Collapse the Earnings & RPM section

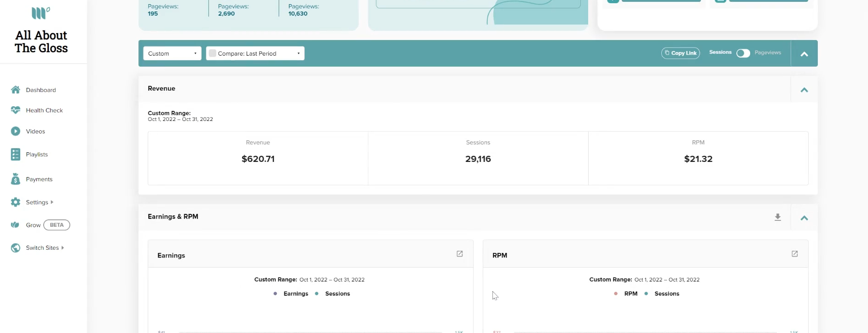(804, 218)
